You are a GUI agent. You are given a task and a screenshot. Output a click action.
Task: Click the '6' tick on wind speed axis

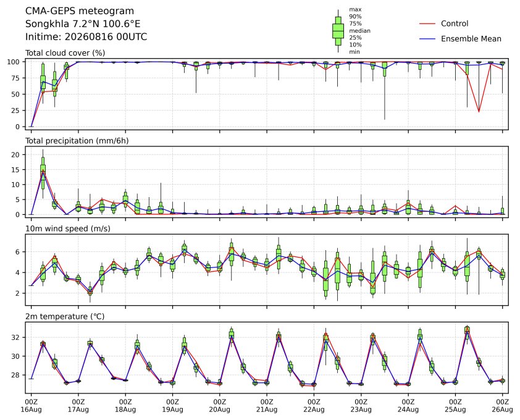18,252
